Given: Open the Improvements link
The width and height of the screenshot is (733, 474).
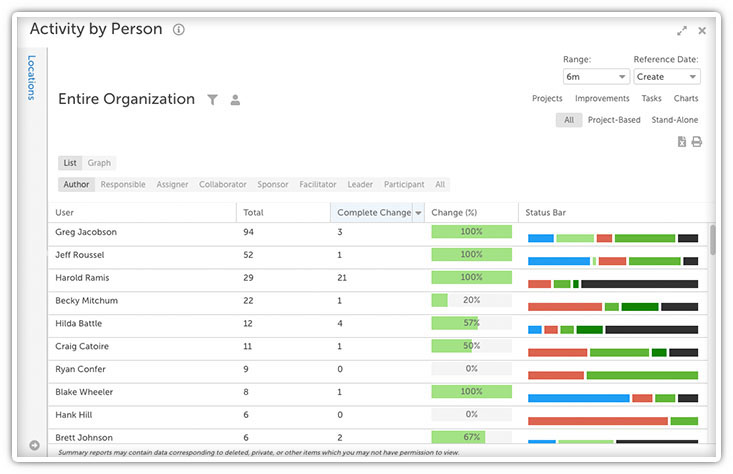Looking at the screenshot, I should coord(602,99).
